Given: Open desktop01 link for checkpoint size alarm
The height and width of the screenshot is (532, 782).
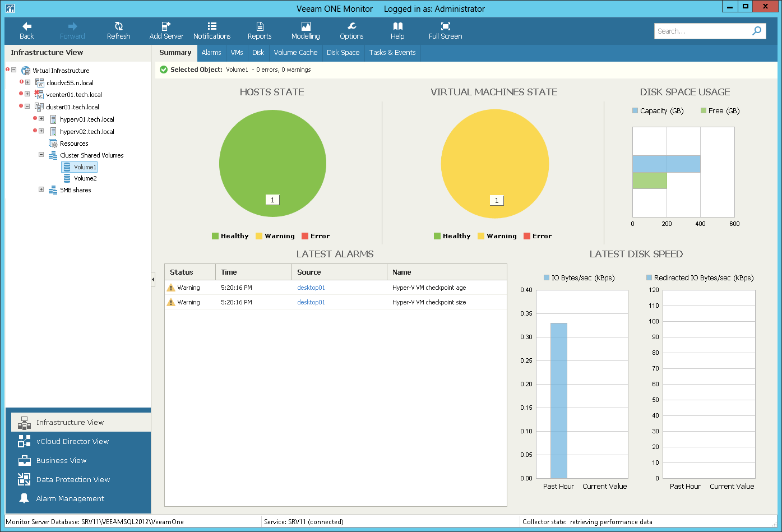Looking at the screenshot, I should tap(311, 302).
